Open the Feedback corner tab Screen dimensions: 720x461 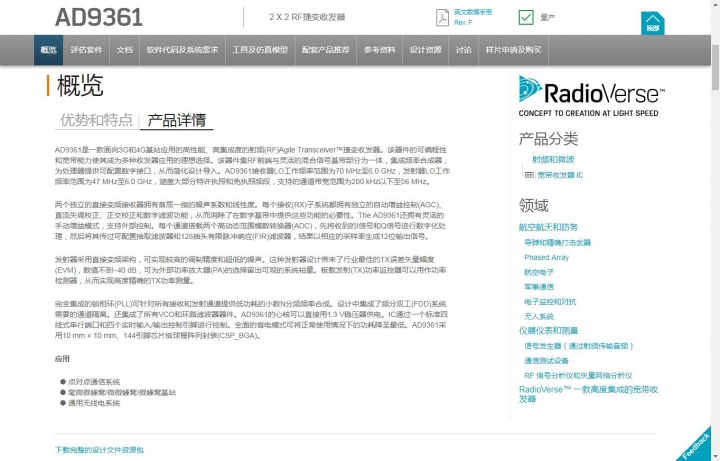tap(697, 445)
